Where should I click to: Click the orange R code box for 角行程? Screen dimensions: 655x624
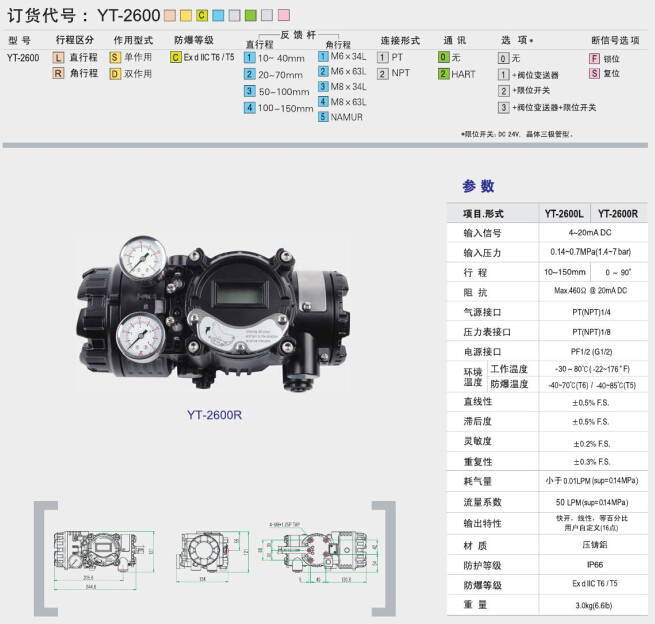(x=58, y=74)
